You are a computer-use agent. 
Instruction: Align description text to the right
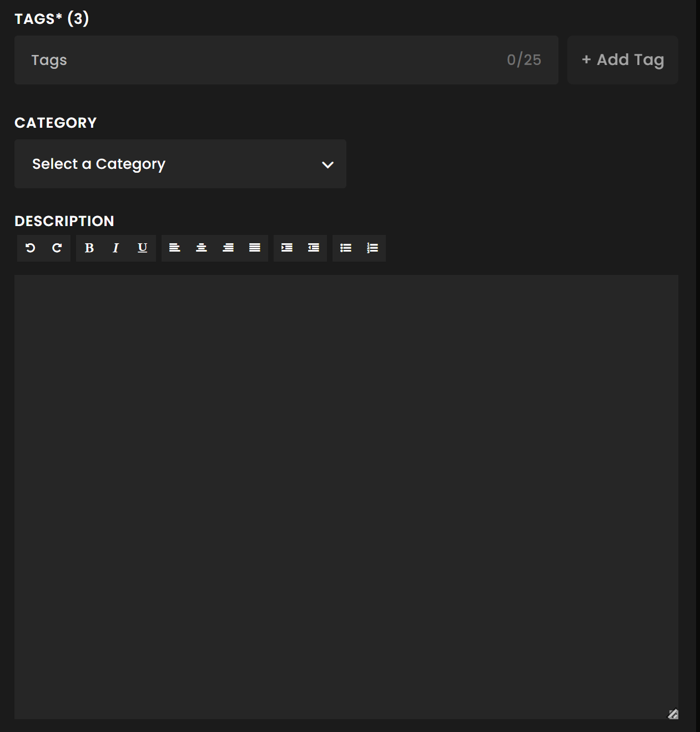[x=228, y=248]
